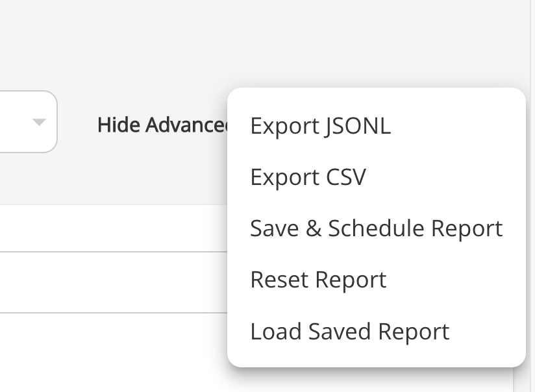Screen dimensions: 535x392
Task: Select the Export CSV option
Action: coord(308,177)
